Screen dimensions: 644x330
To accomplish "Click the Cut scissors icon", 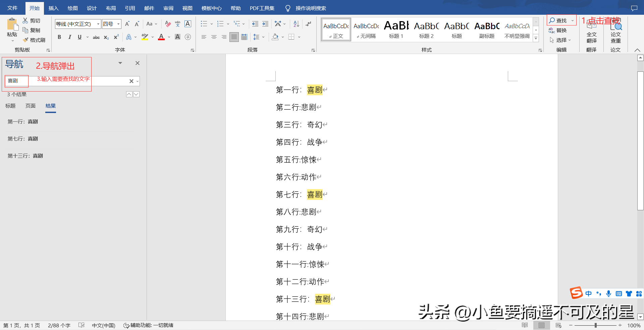I will (x=25, y=20).
